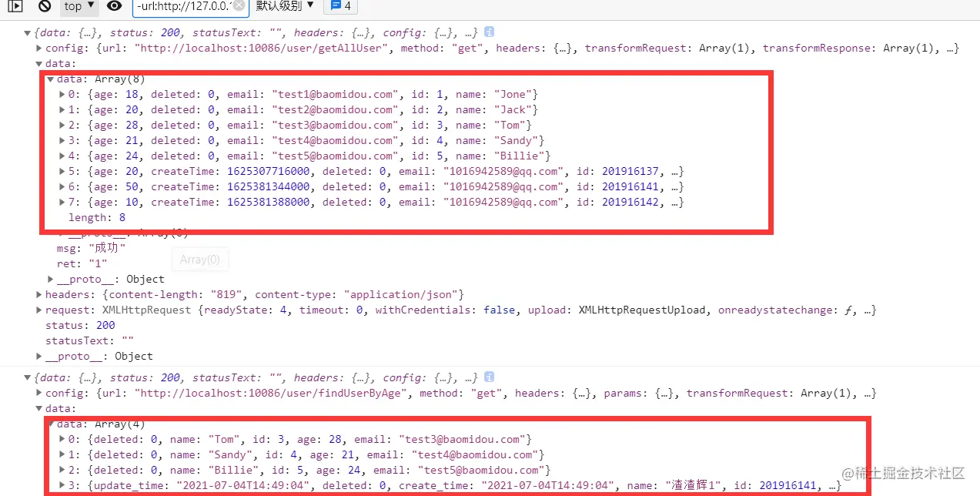Clear the console with the ban icon
Screen dimensions: 980x496
[44, 6]
